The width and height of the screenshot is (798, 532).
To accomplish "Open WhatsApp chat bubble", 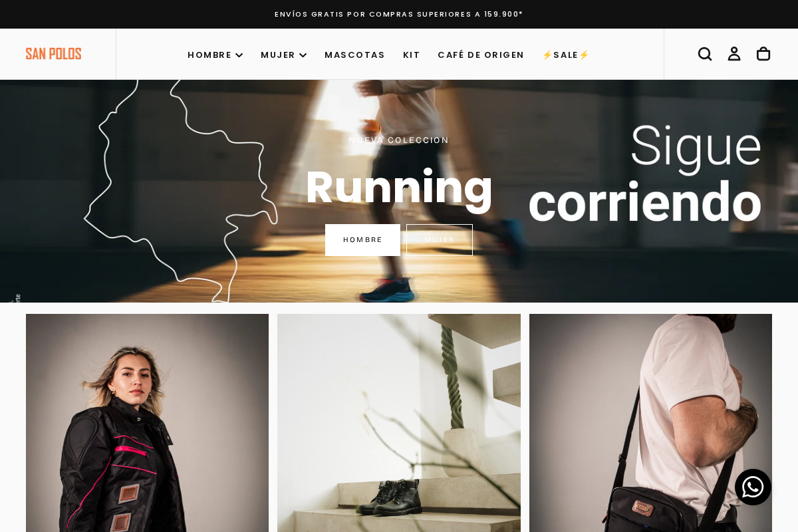I will click(x=753, y=487).
